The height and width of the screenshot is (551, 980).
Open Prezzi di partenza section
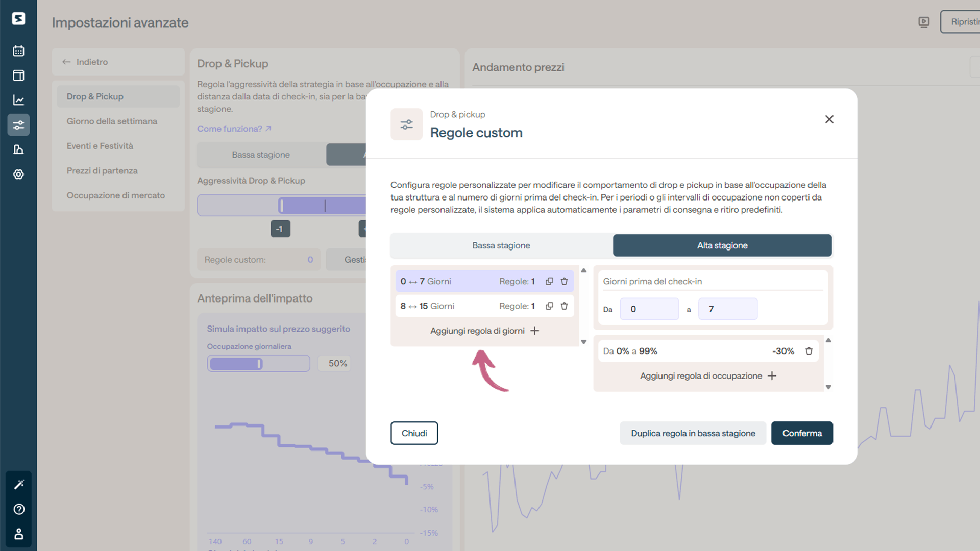pyautogui.click(x=102, y=171)
